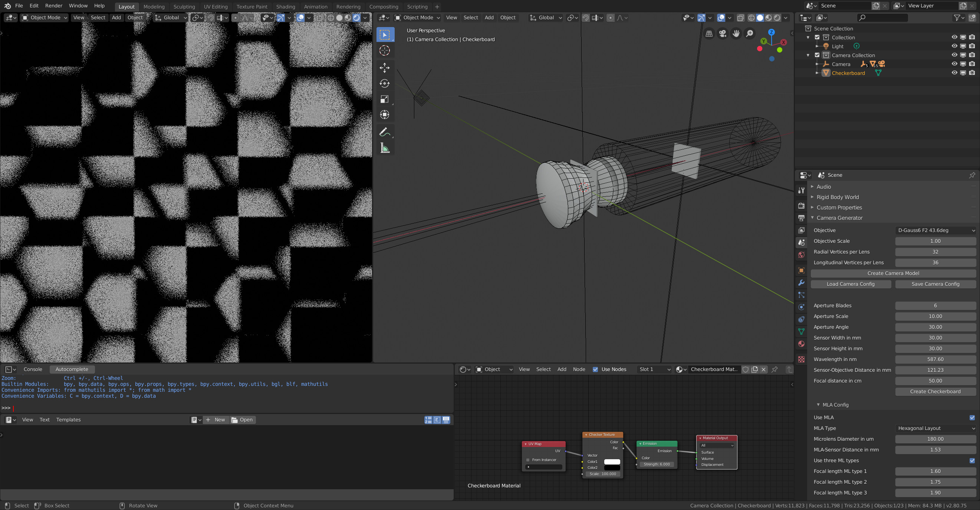This screenshot has height=510, width=980.
Task: Open the Object Data mesh properties tab
Action: [x=801, y=331]
